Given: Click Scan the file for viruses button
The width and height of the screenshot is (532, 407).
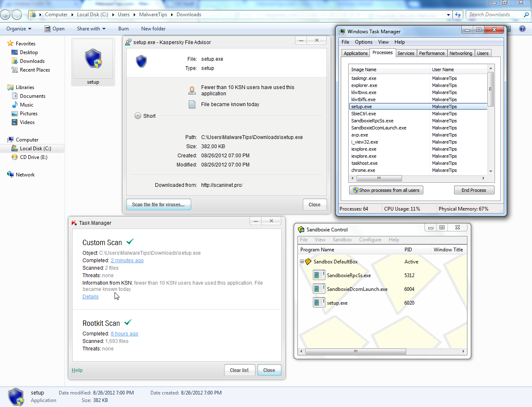Looking at the screenshot, I should point(158,205).
